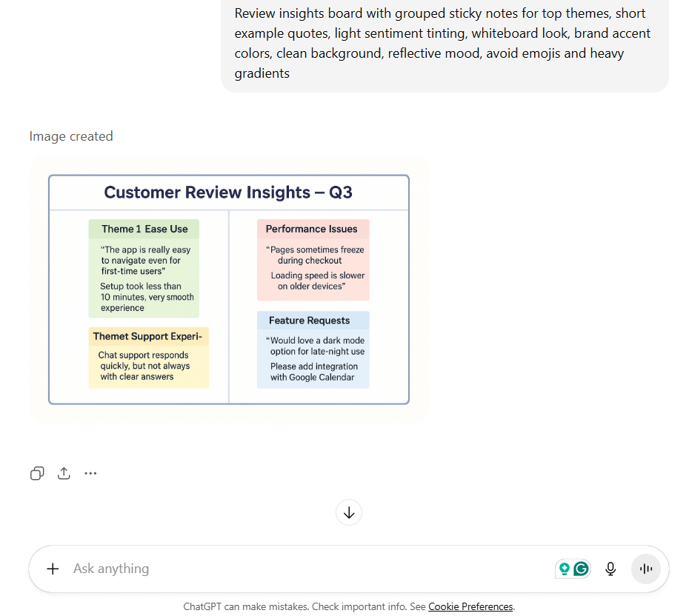Start dictation with the microphone icon
The image size is (689, 616).
coord(610,569)
